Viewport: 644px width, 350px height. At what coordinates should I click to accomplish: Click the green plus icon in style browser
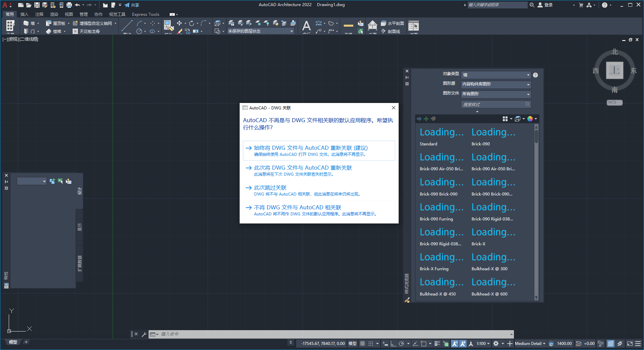click(426, 118)
